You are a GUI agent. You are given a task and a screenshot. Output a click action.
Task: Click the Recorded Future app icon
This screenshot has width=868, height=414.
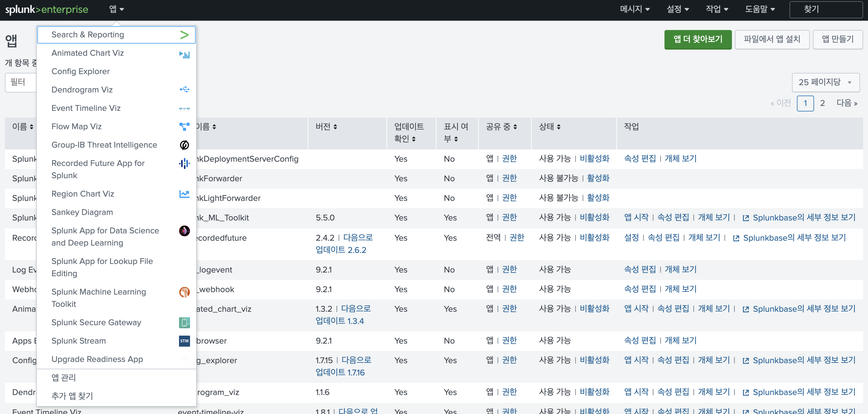click(184, 164)
